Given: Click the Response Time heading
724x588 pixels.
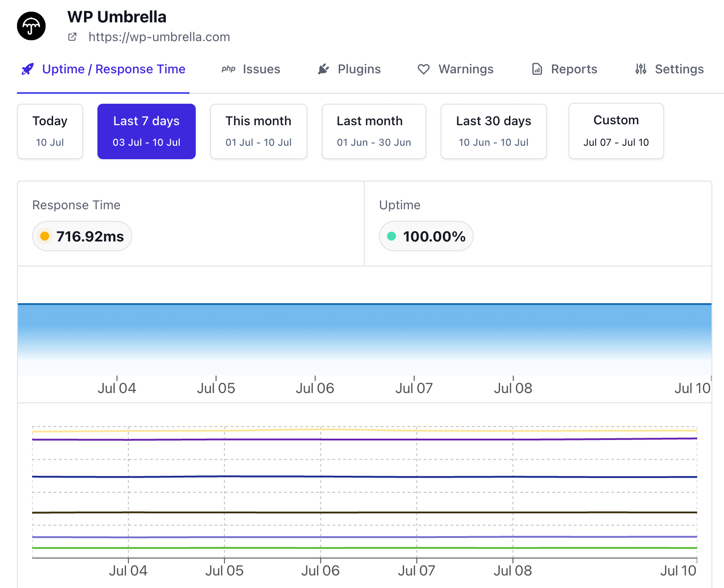Looking at the screenshot, I should pos(76,205).
